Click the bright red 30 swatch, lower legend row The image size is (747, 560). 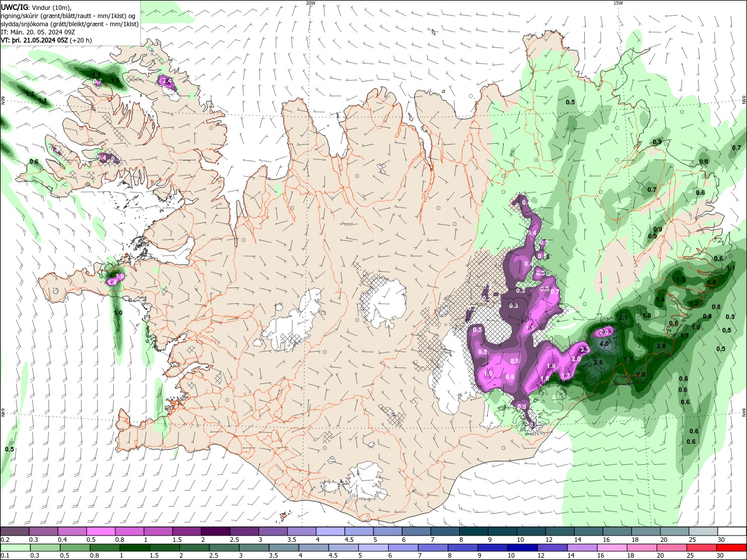coord(732,548)
